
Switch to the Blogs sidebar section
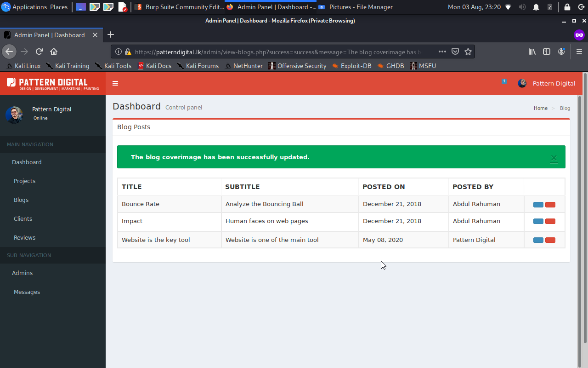(21, 200)
